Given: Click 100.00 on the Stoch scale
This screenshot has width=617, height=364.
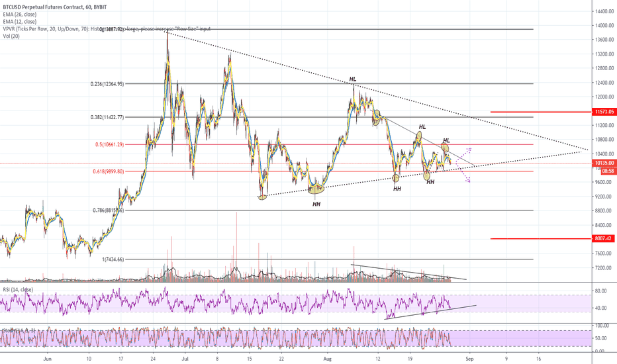Looking at the screenshot, I should click(602, 326).
